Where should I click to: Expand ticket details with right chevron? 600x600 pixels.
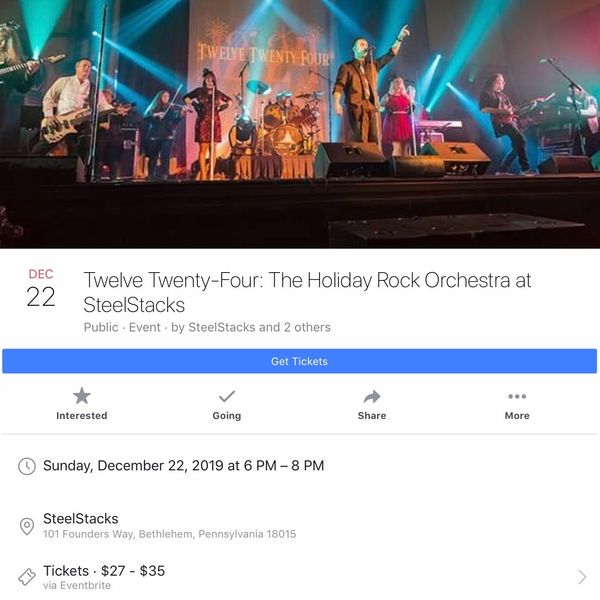pos(582,577)
